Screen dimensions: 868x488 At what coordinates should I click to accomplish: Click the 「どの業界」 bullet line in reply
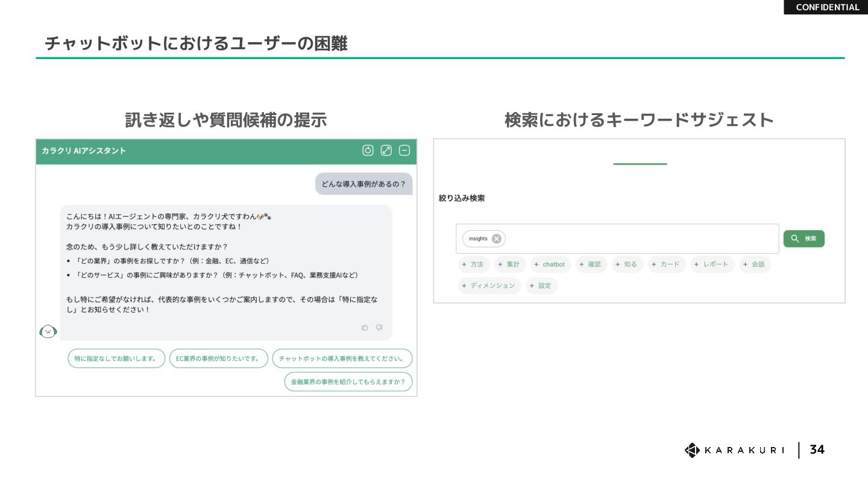pyautogui.click(x=172, y=261)
